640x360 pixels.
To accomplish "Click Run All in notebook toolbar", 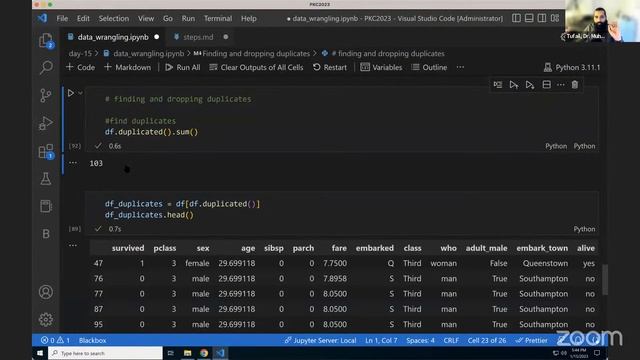I will click(x=182, y=67).
